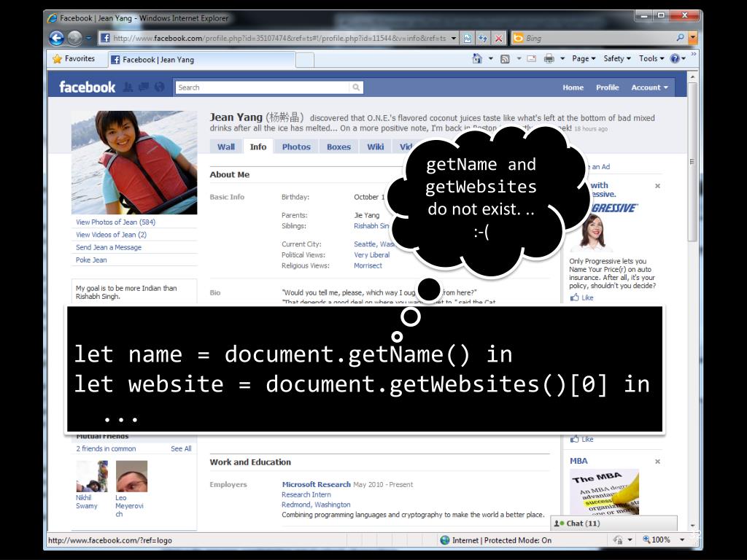Click Internet | Protected Mode: On status

coord(496,540)
